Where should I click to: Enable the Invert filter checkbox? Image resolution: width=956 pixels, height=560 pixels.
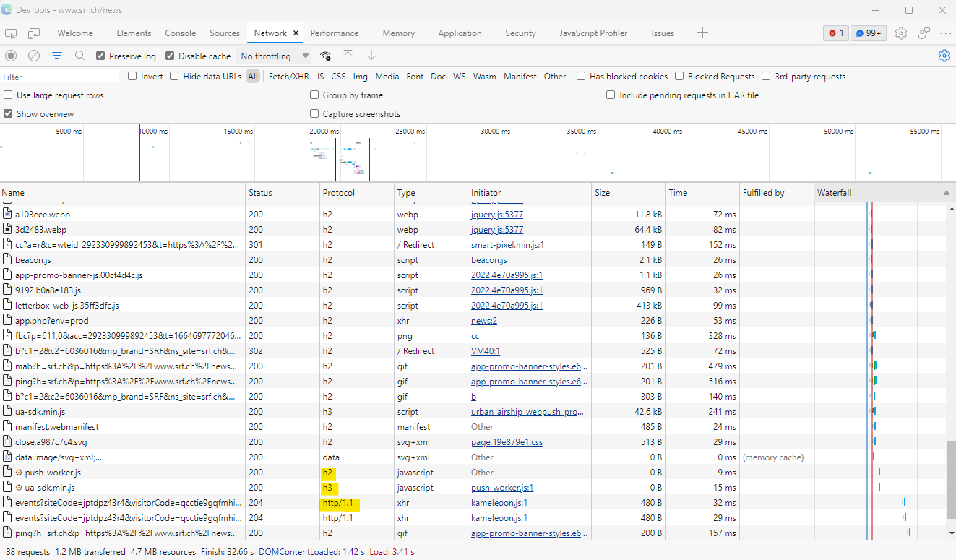click(x=132, y=76)
